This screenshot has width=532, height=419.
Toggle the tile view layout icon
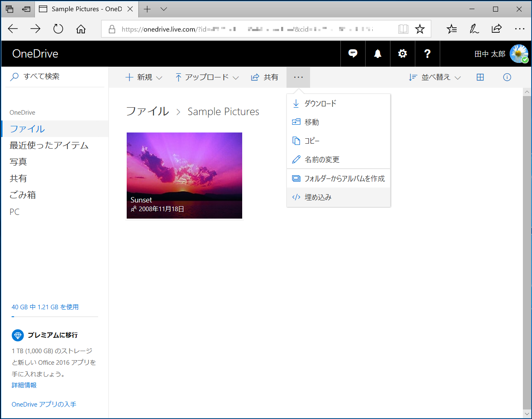(x=480, y=77)
